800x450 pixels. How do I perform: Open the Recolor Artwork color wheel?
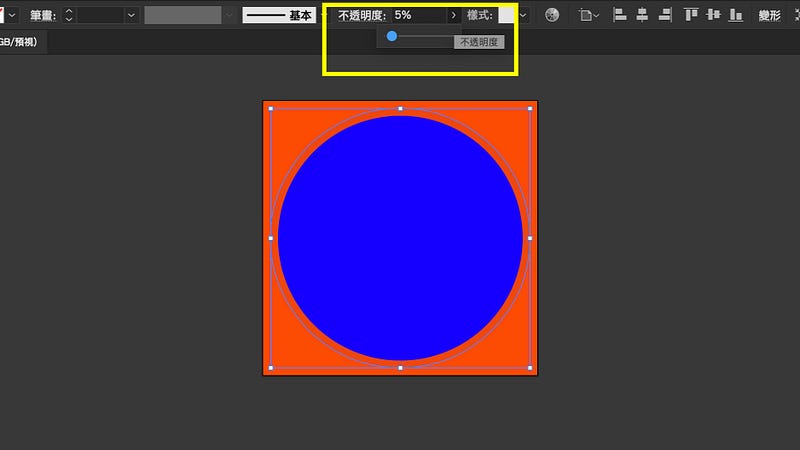(x=552, y=15)
